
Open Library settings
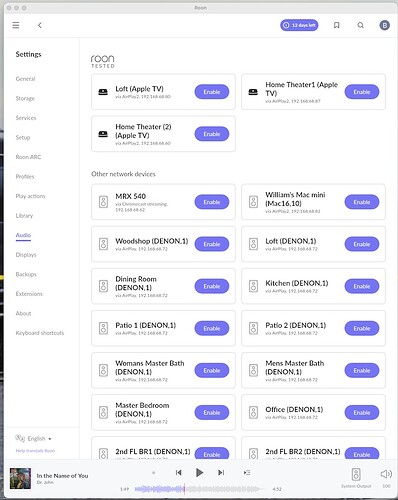tap(24, 216)
